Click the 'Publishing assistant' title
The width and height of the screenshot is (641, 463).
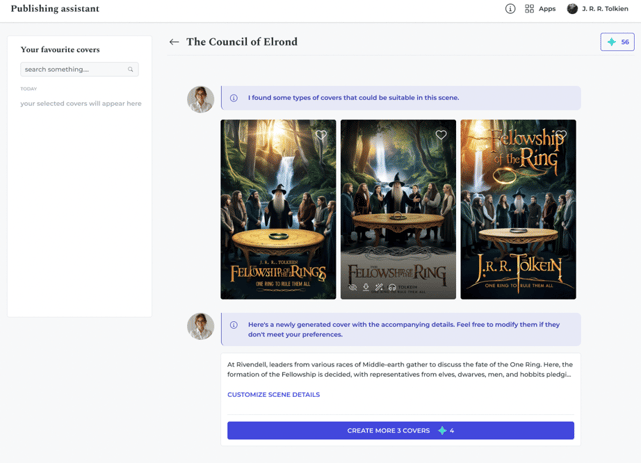click(55, 9)
